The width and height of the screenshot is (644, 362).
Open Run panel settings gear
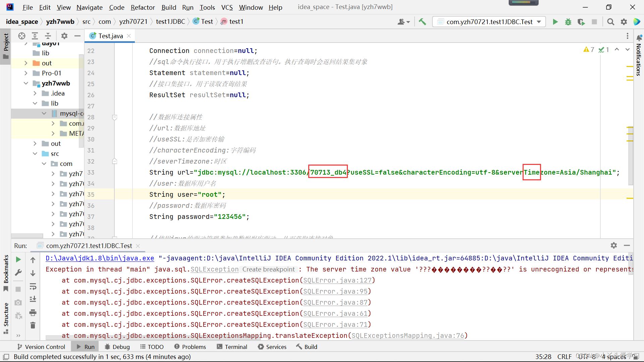coord(614,245)
